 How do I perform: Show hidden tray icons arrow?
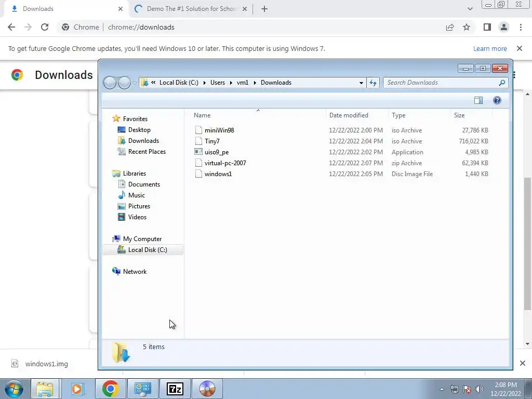[442, 389]
